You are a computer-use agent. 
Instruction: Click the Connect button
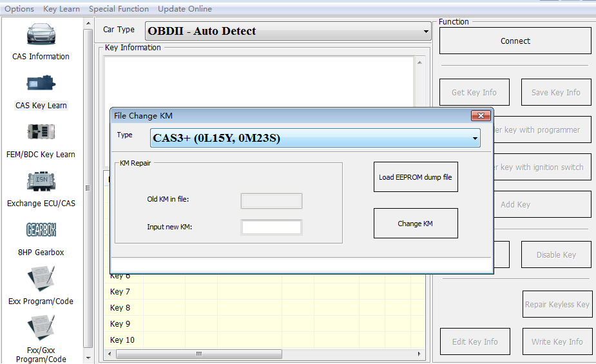(x=515, y=41)
